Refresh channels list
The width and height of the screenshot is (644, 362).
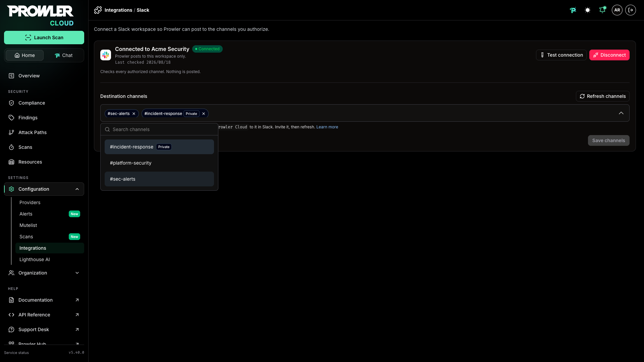(603, 96)
